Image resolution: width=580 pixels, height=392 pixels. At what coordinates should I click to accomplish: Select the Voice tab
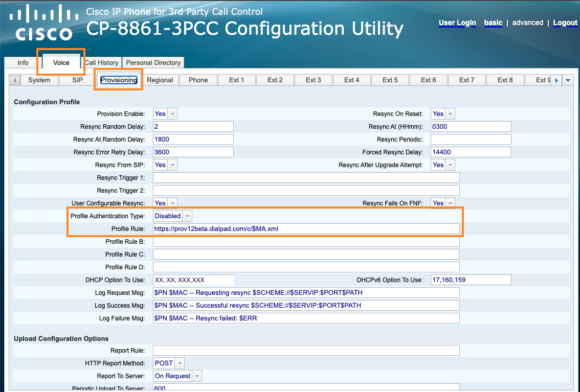61,62
